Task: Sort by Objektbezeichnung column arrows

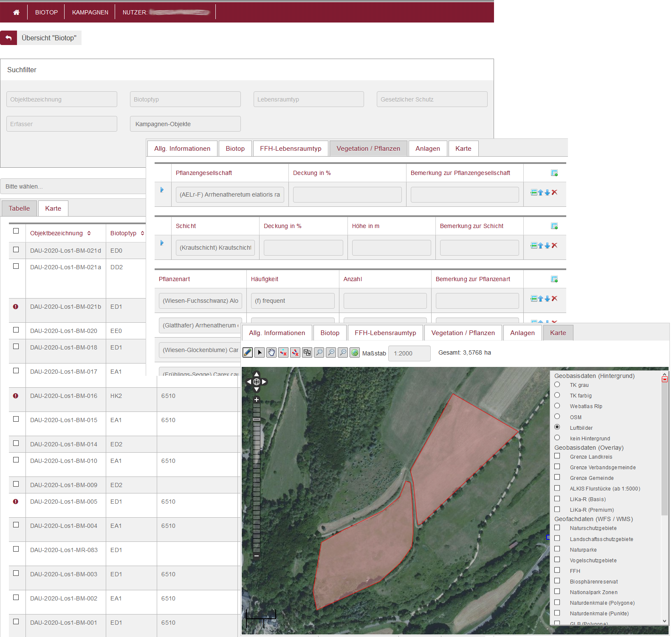Action: tap(89, 233)
